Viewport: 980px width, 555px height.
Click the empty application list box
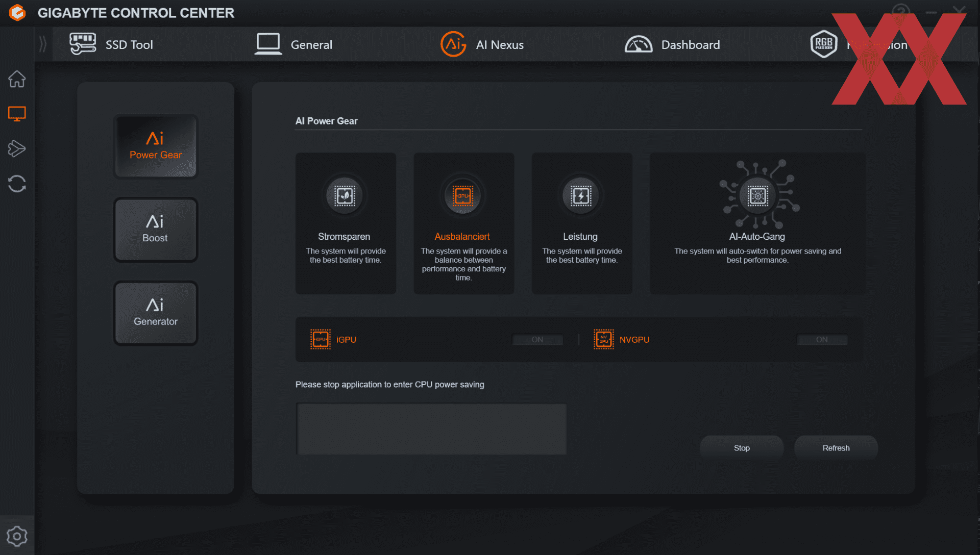point(431,429)
